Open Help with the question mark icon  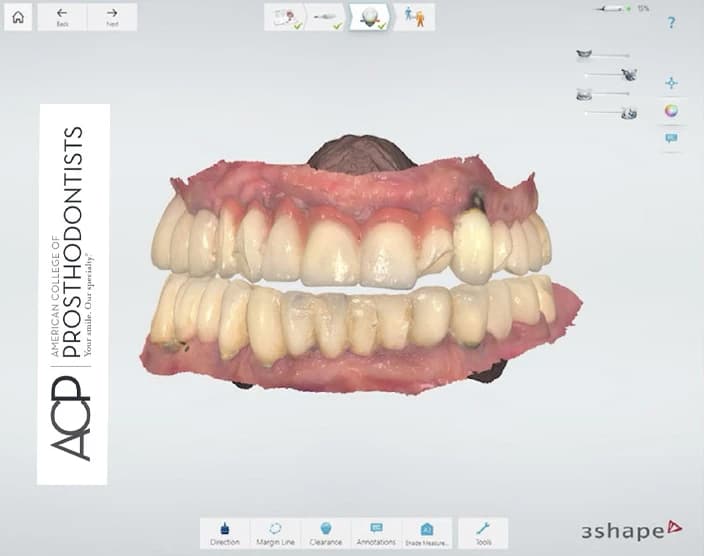[x=671, y=22]
